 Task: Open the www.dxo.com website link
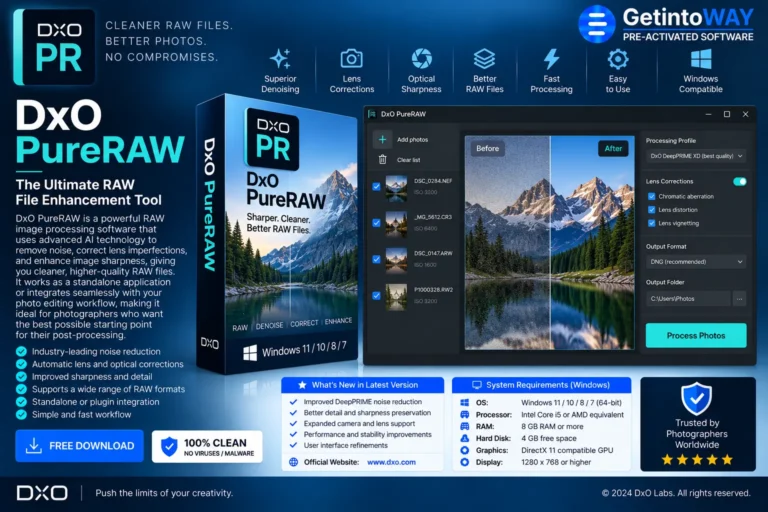point(391,462)
